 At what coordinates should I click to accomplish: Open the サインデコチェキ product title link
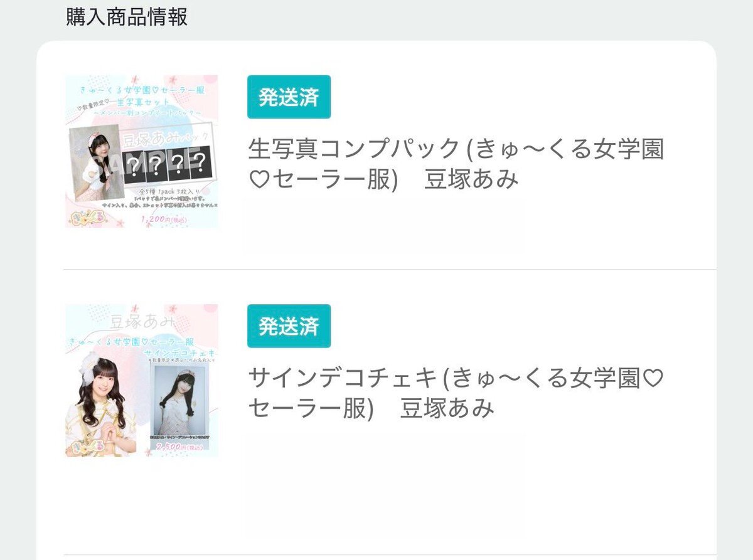pos(456,393)
